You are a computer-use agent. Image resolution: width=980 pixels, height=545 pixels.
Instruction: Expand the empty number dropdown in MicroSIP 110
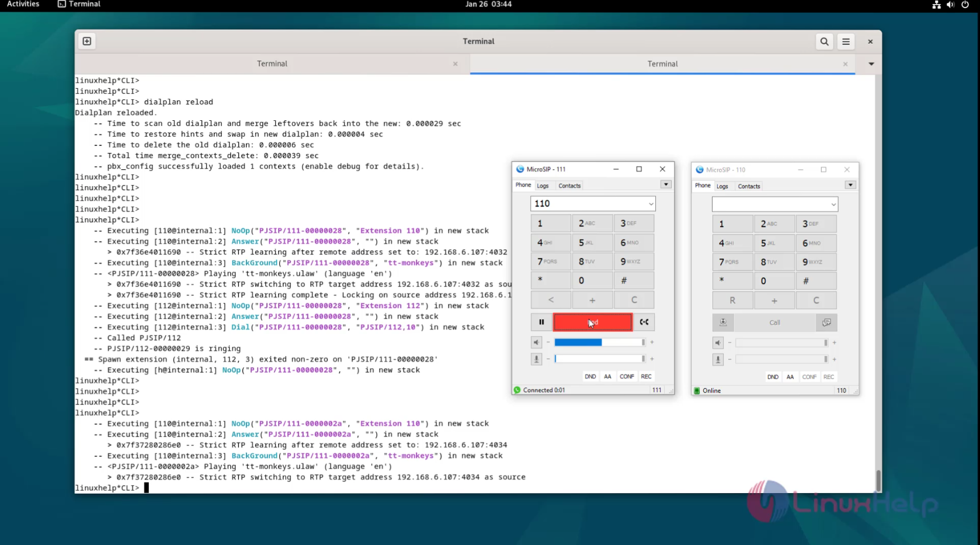coord(833,204)
